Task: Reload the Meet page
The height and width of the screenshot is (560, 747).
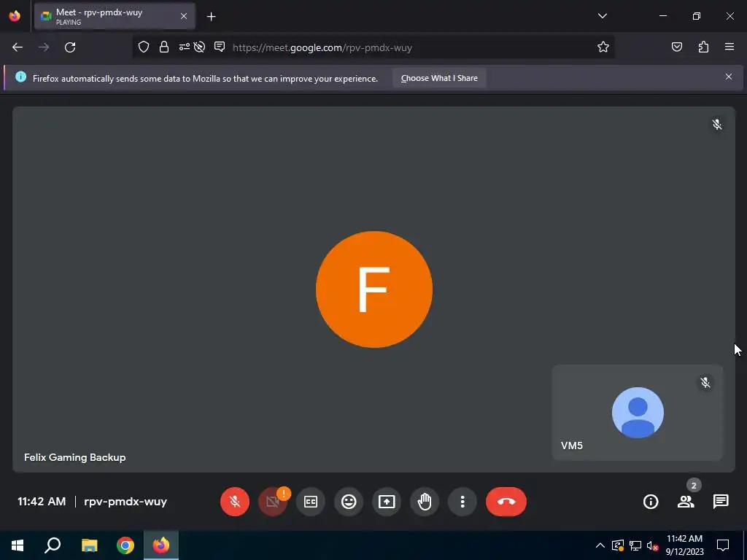Action: click(70, 47)
